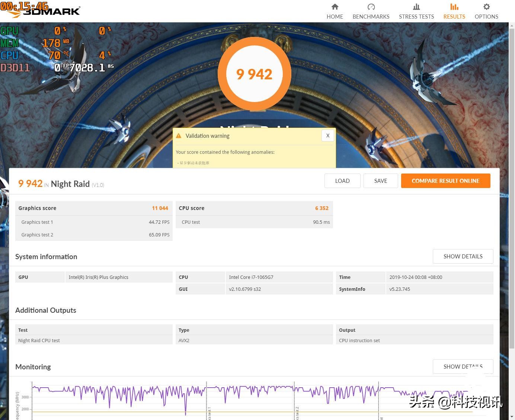Show details for Monitoring section
The height and width of the screenshot is (420, 515).
point(463,366)
